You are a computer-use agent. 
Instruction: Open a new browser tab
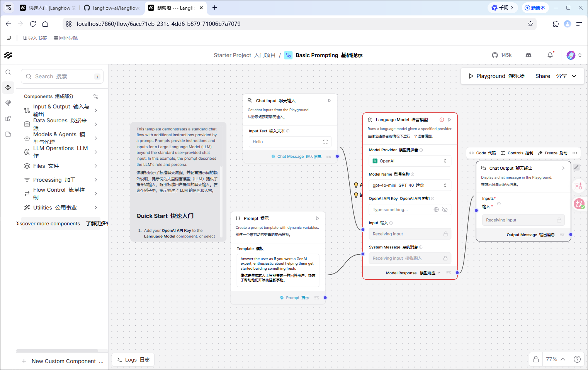[215, 8]
